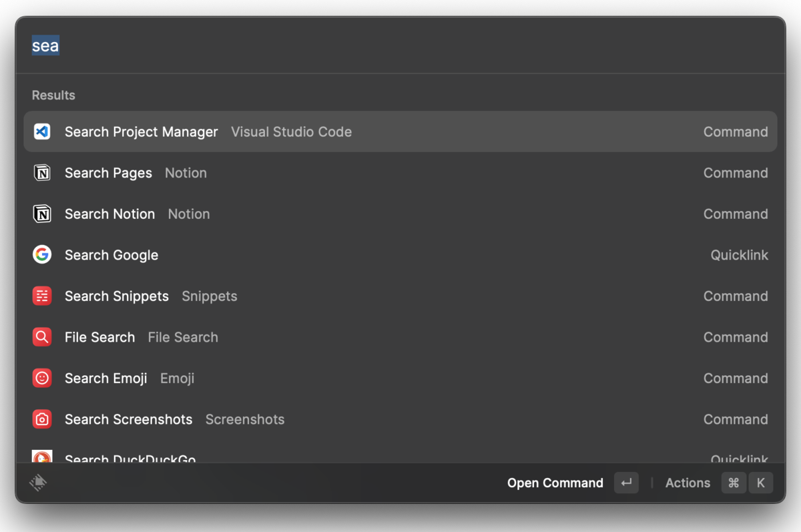
Task: Click the K key badge
Action: (760, 483)
